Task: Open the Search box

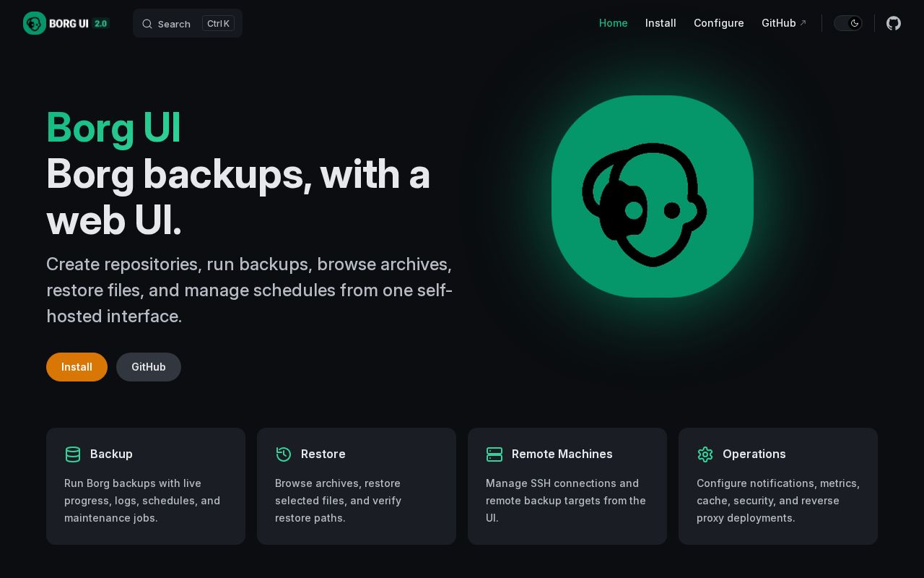Action: 188,23
